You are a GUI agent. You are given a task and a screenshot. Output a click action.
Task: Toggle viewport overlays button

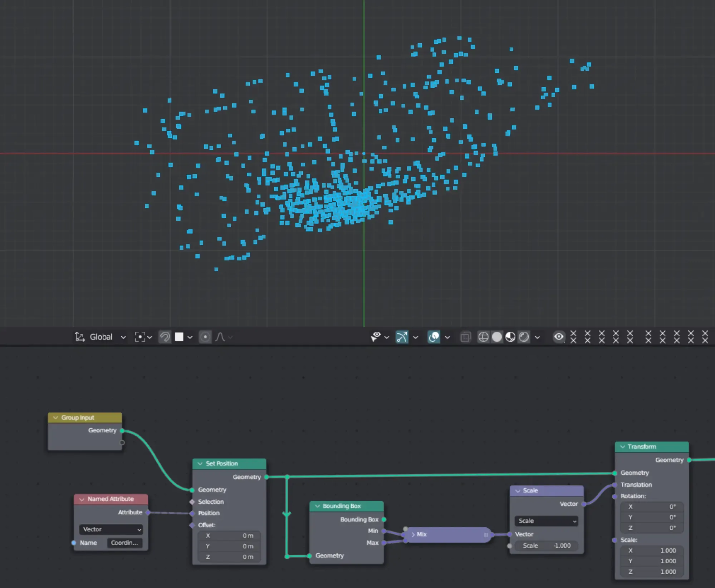pyautogui.click(x=434, y=337)
